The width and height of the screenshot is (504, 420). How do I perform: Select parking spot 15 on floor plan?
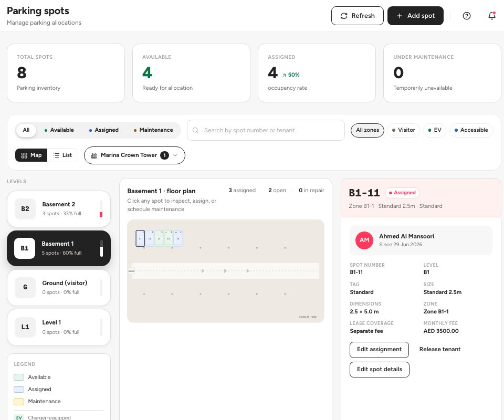point(178,238)
